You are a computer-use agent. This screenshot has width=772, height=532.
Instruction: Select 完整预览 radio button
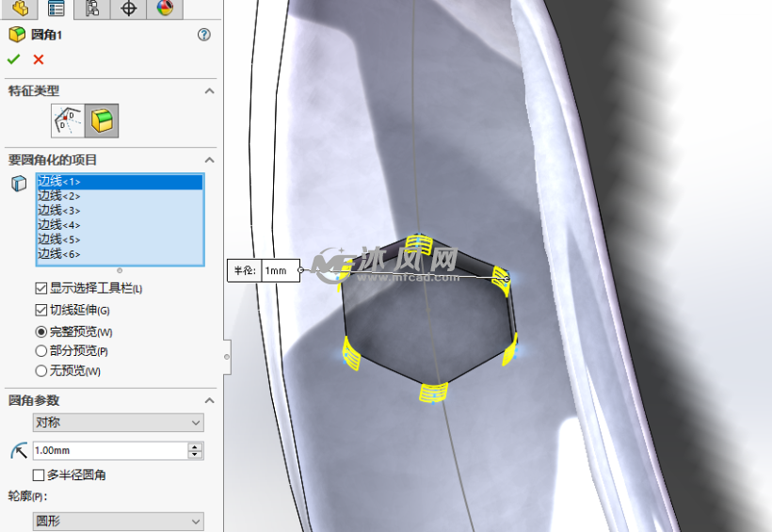pyautogui.click(x=41, y=332)
